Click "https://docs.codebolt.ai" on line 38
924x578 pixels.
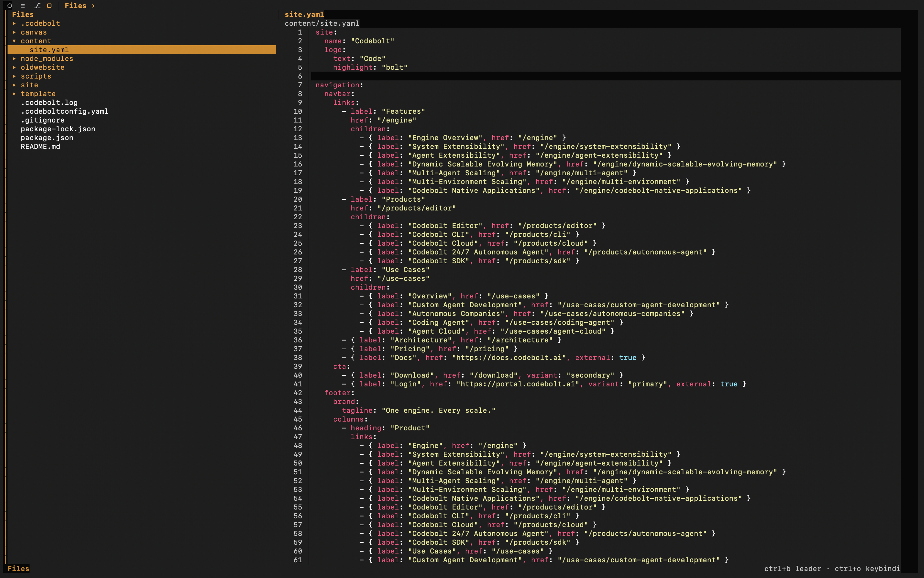point(509,357)
